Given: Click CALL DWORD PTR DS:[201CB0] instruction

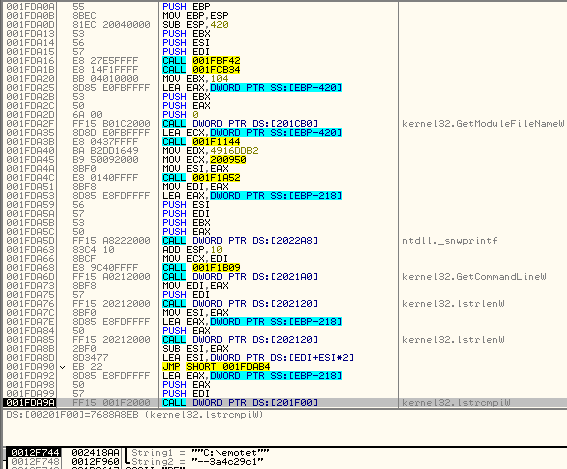Looking at the screenshot, I should pos(240,124).
